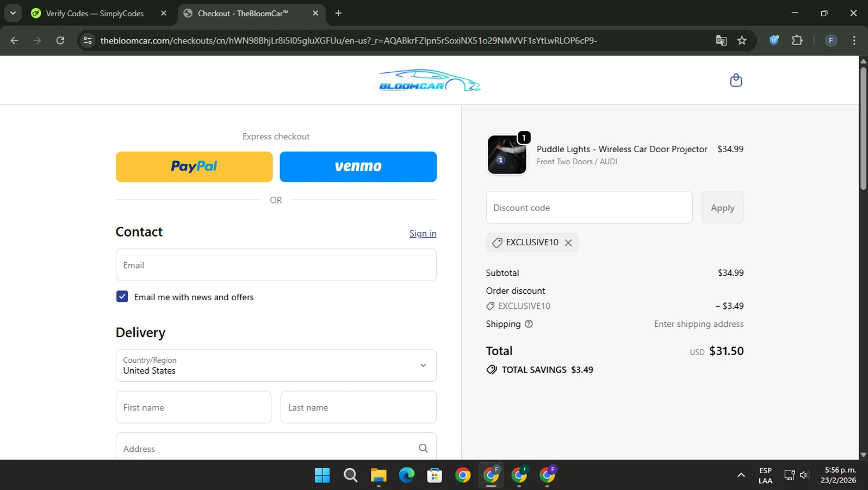This screenshot has height=490, width=868.
Task: Click the Puddle Lights product thumbnail
Action: pos(507,154)
